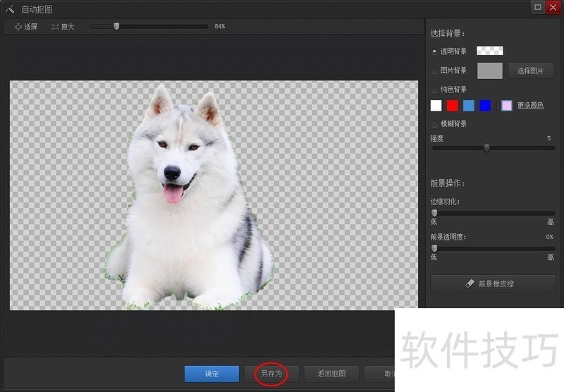The width and height of the screenshot is (564, 392).
Task: Select 透明背景 radio option
Action: point(434,51)
